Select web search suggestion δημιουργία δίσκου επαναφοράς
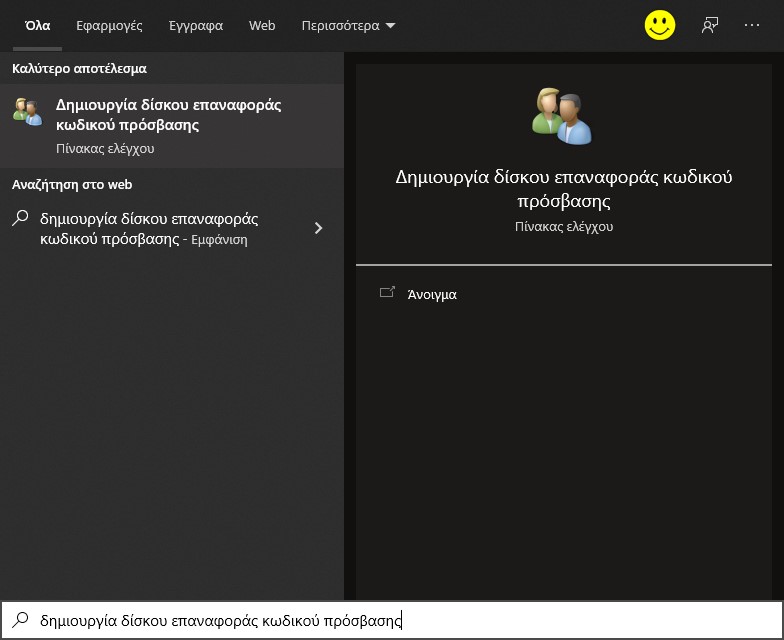This screenshot has width=784, height=640. tap(172, 228)
